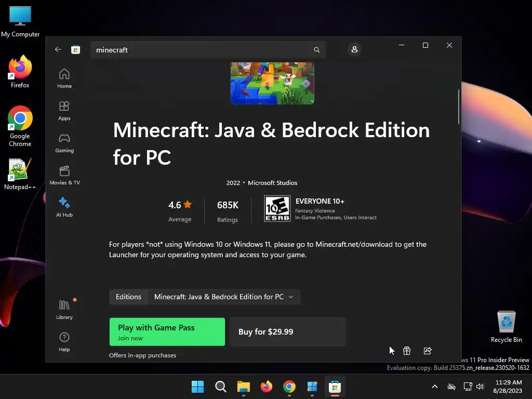
Task: Open the clock showing 11:29 AM
Action: point(508,387)
